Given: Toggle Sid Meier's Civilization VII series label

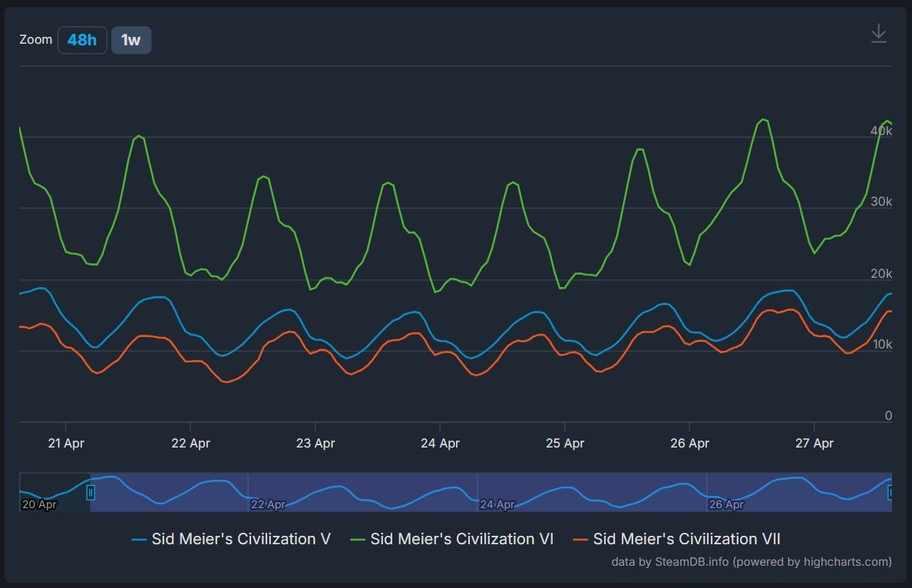Looking at the screenshot, I should coord(686,539).
